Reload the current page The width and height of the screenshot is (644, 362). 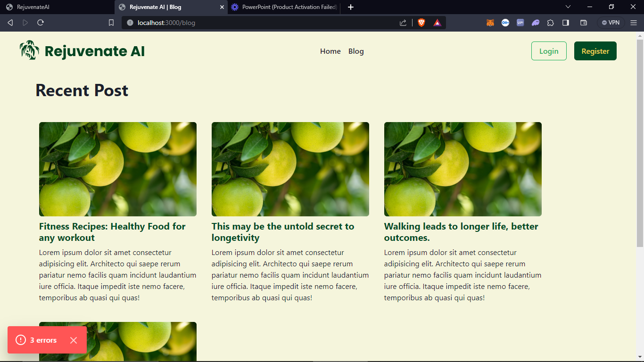coord(41,23)
